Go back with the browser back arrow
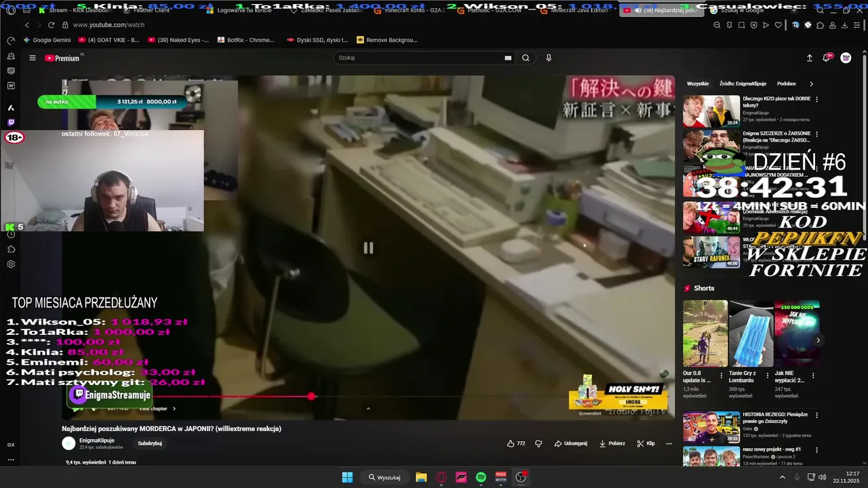This screenshot has height=488, width=868. pyautogui.click(x=27, y=25)
